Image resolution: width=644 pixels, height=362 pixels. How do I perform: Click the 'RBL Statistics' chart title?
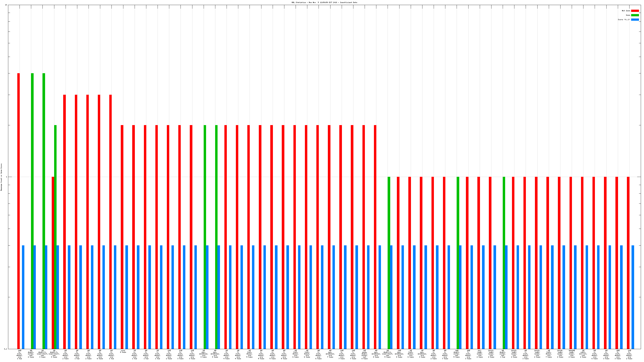[324, 2]
